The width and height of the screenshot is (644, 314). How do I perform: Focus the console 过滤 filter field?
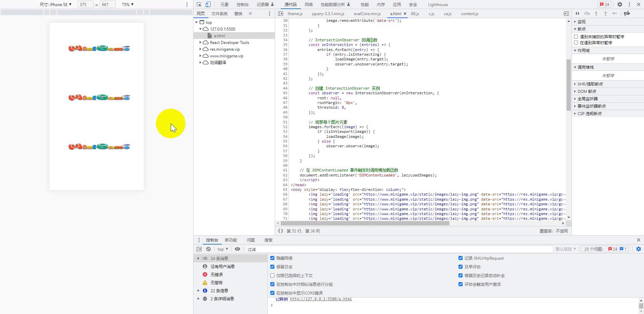tap(399, 249)
